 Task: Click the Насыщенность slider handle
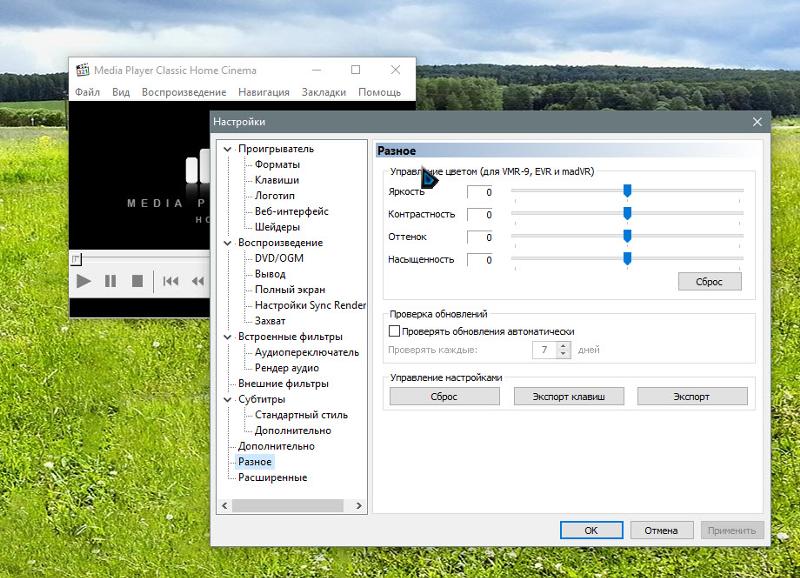[x=628, y=259]
